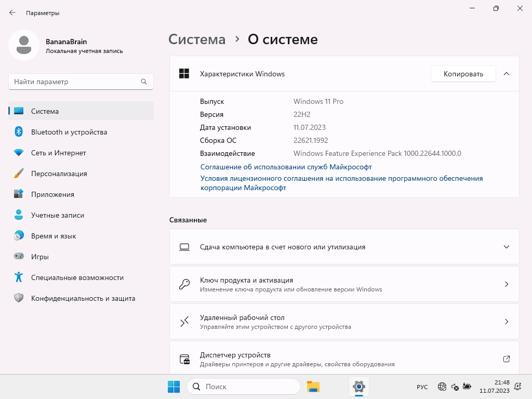
Task: Click Система in the breadcrumb
Action: point(197,39)
